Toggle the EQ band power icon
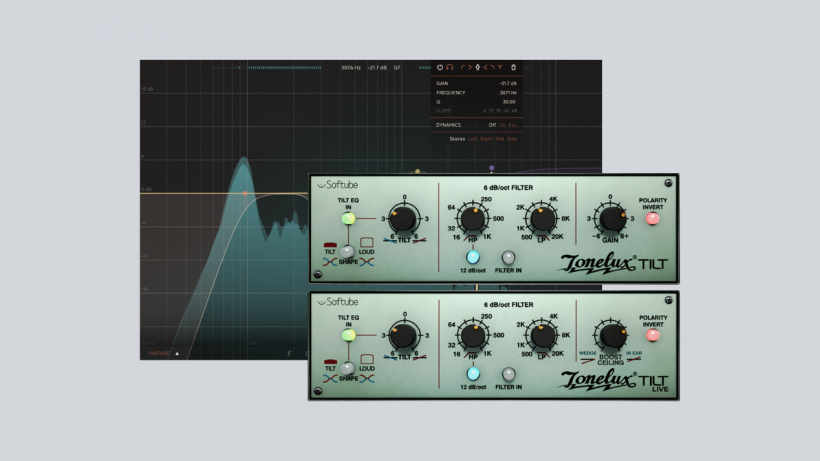 [x=440, y=67]
